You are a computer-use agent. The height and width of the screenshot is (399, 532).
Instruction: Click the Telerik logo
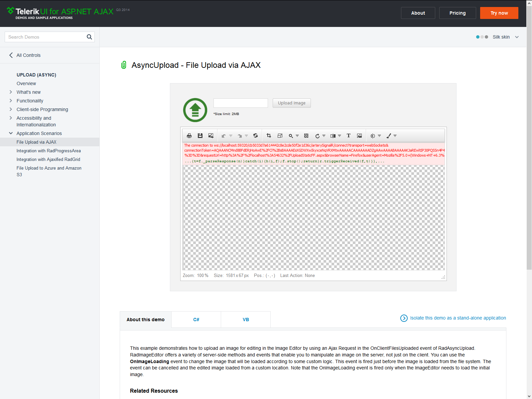point(60,13)
